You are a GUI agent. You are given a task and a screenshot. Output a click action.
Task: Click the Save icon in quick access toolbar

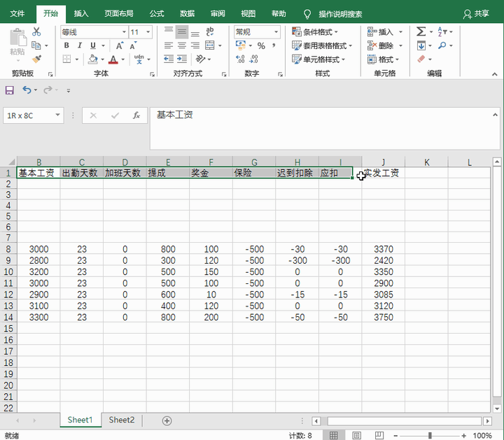point(10,90)
